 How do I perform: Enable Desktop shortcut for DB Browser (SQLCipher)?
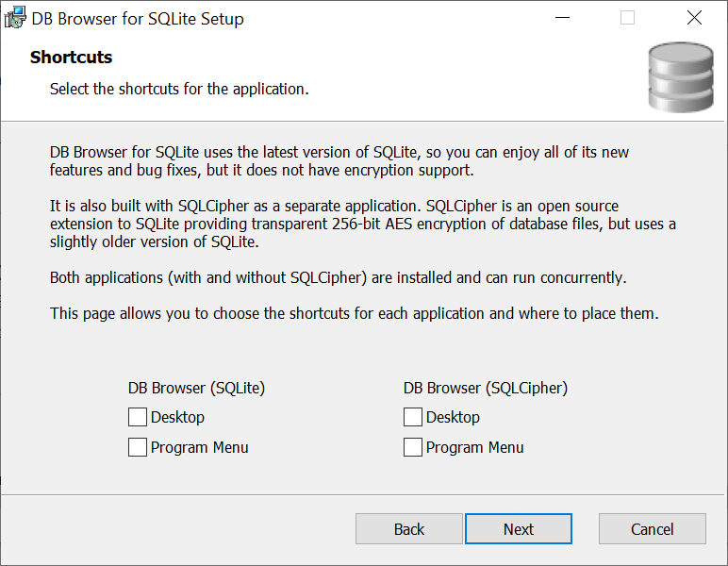[413, 417]
